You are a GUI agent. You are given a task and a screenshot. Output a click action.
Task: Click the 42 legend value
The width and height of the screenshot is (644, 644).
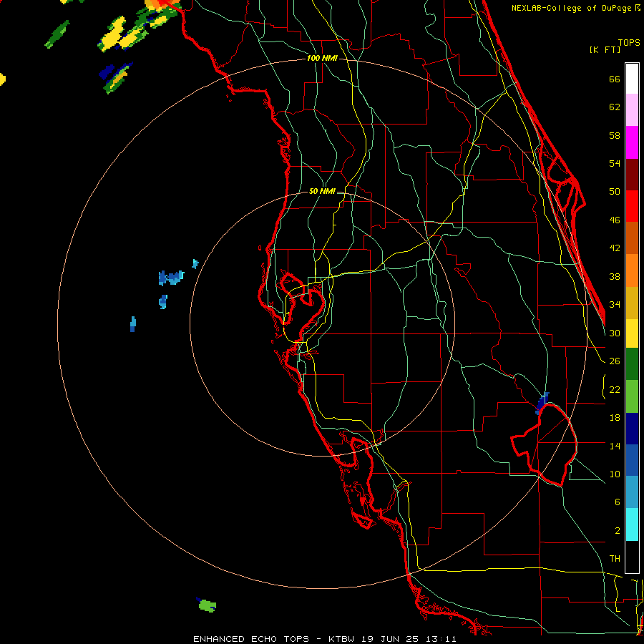point(615,248)
